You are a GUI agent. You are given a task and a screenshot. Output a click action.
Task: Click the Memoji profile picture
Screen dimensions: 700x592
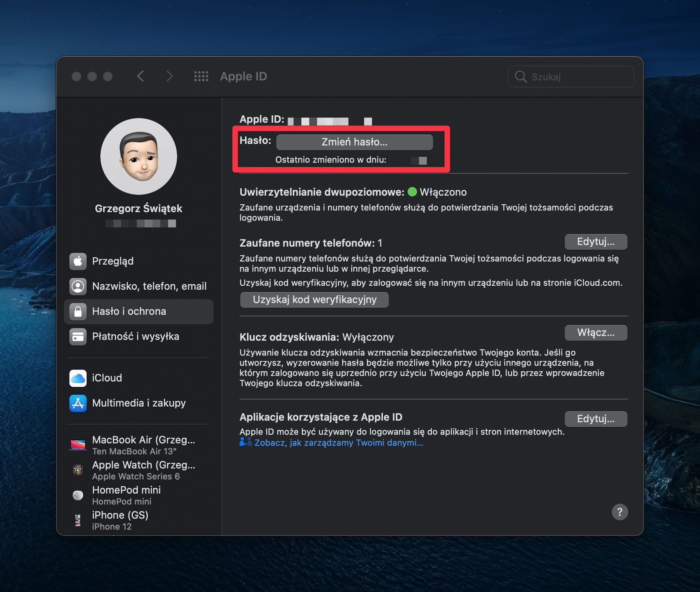pyautogui.click(x=139, y=157)
